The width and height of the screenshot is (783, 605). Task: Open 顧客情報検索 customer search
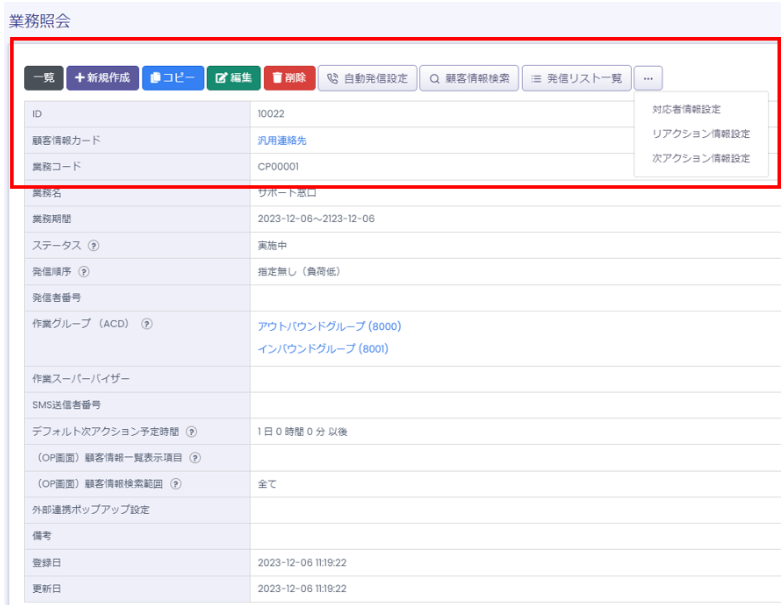[469, 78]
